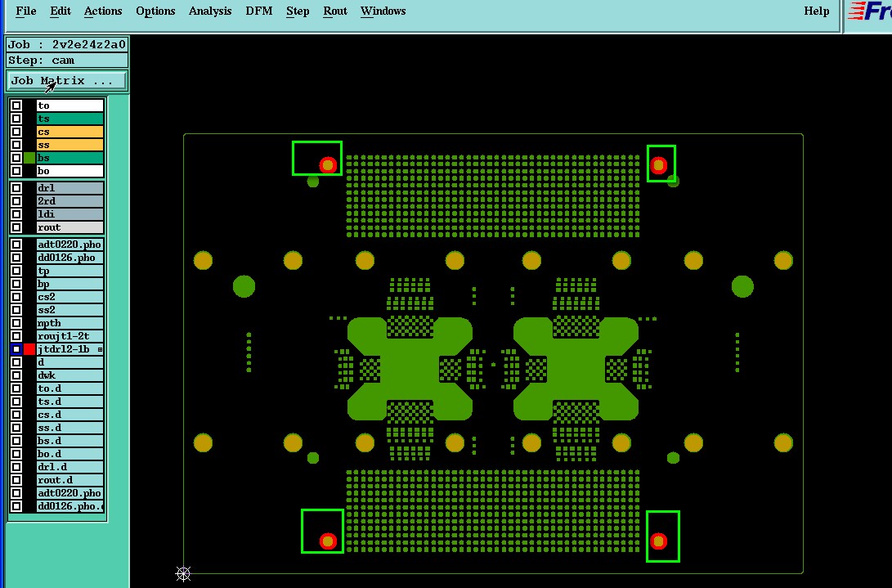Select the 2rd layer name
Image resolution: width=892 pixels, height=588 pixels.
(x=70, y=201)
